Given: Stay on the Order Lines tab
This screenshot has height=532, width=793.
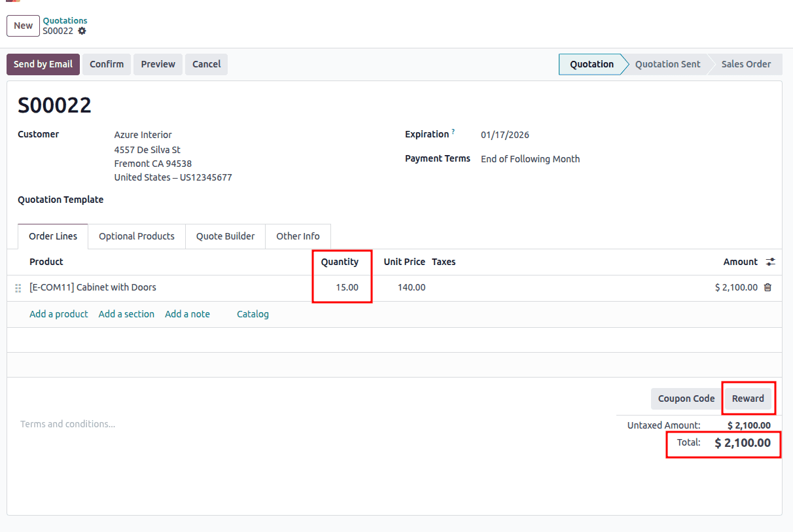Looking at the screenshot, I should (52, 236).
